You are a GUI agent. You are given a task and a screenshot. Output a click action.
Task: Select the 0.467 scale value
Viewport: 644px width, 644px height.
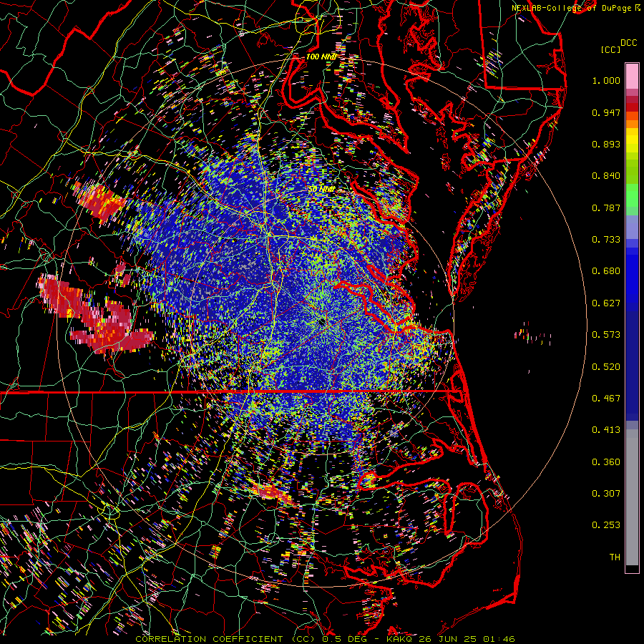pyautogui.click(x=606, y=399)
